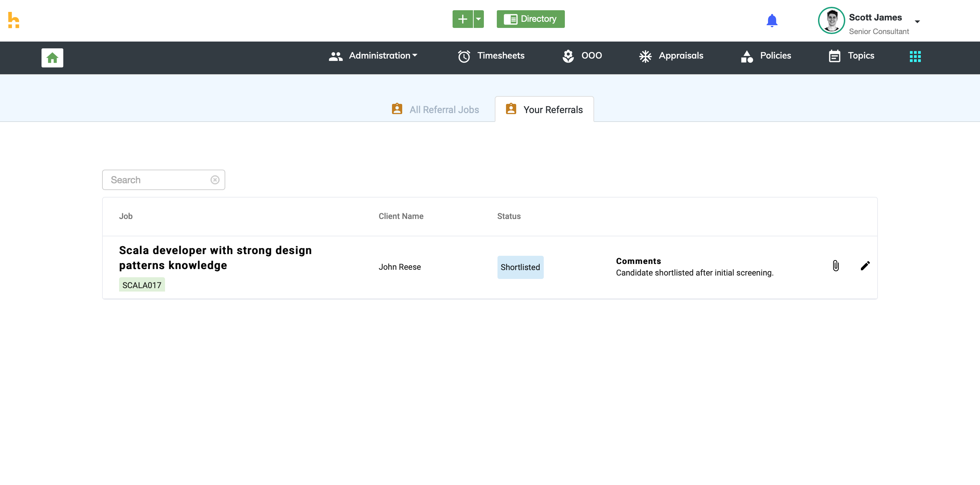This screenshot has width=980, height=485.
Task: Expand the user profile dropdown arrow
Action: pos(917,22)
